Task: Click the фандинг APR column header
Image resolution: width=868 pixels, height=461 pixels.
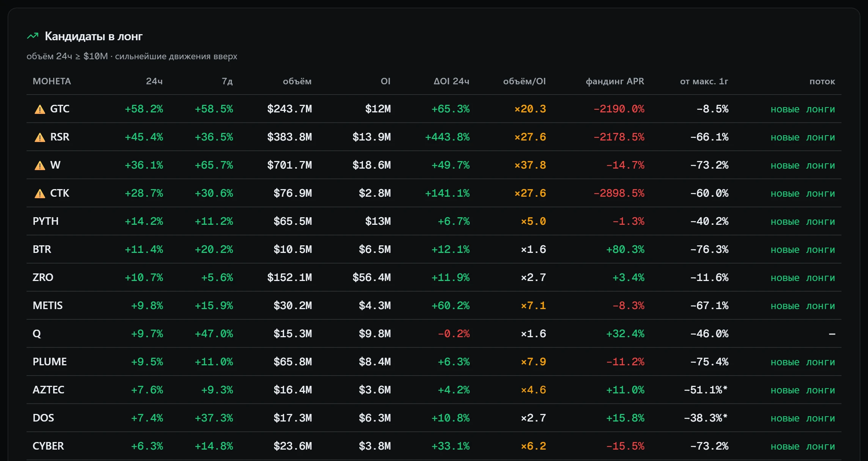Action: (x=615, y=81)
